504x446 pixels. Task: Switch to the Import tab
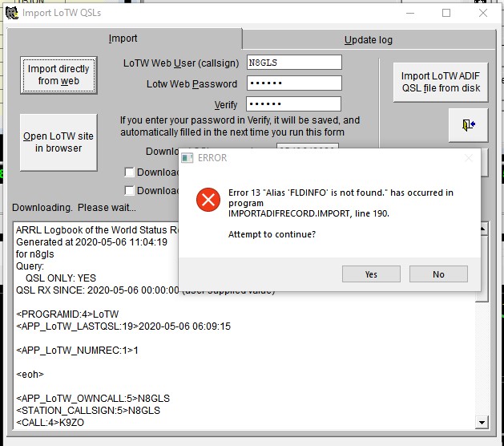123,39
